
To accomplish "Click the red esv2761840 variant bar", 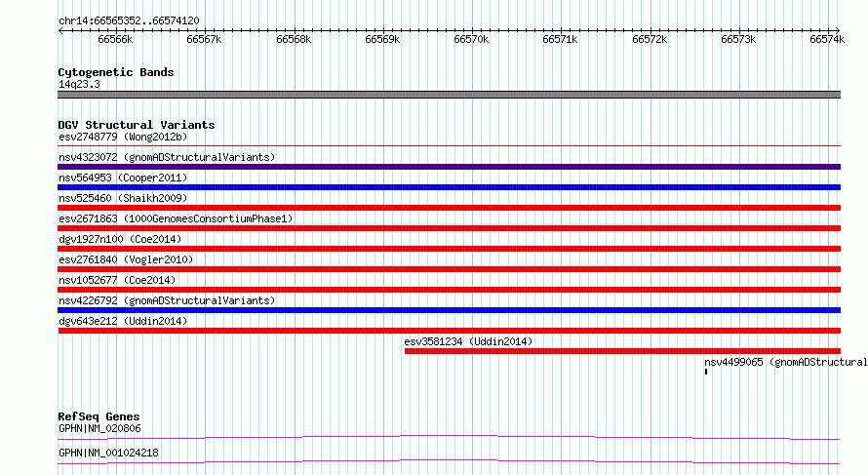I will pyautogui.click(x=449, y=269).
